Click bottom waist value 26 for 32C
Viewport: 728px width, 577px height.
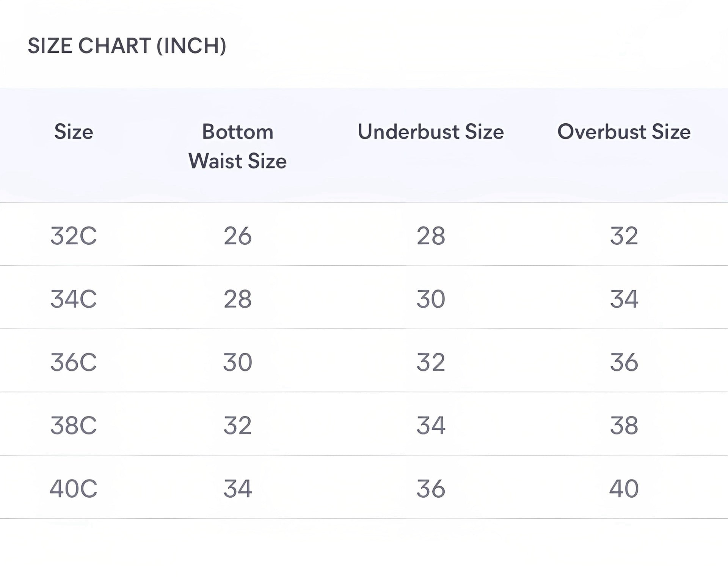pyautogui.click(x=238, y=236)
